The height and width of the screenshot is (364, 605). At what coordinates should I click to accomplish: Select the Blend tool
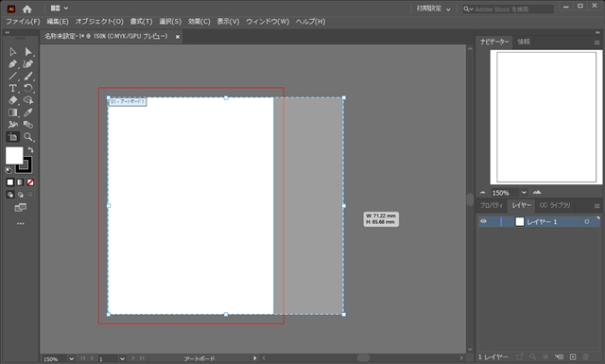(x=27, y=125)
